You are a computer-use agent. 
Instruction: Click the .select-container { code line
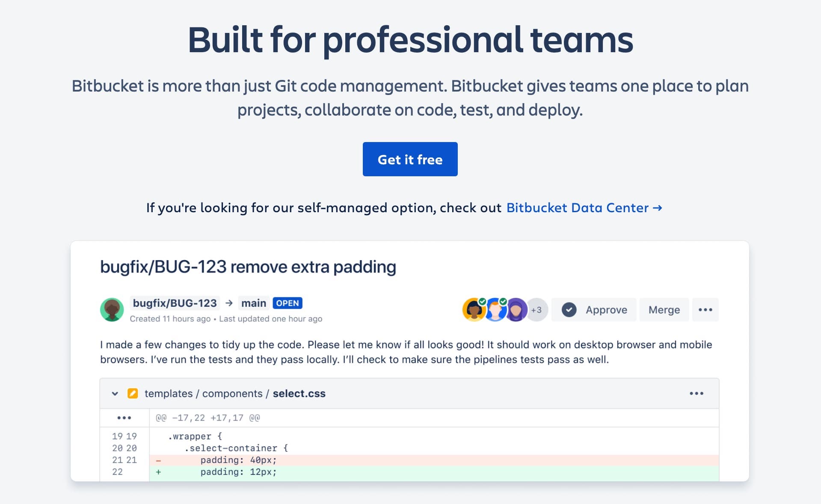[236, 448]
